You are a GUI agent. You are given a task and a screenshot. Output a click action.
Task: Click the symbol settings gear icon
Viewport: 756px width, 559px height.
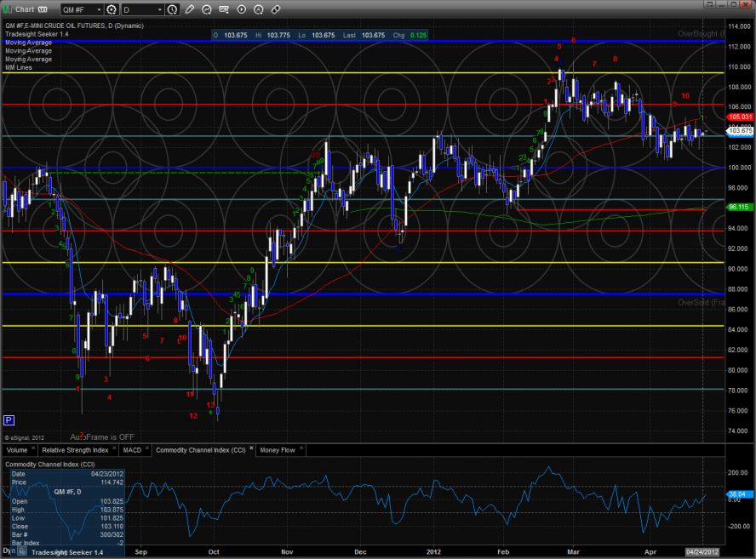(x=111, y=9)
